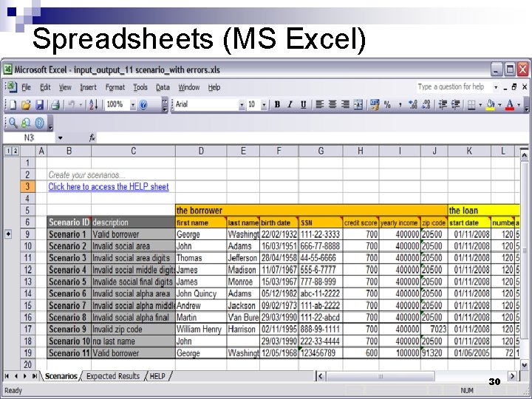Image resolution: width=532 pixels, height=399 pixels.
Task: Open the font size 10 dropdown
Action: coord(264,105)
